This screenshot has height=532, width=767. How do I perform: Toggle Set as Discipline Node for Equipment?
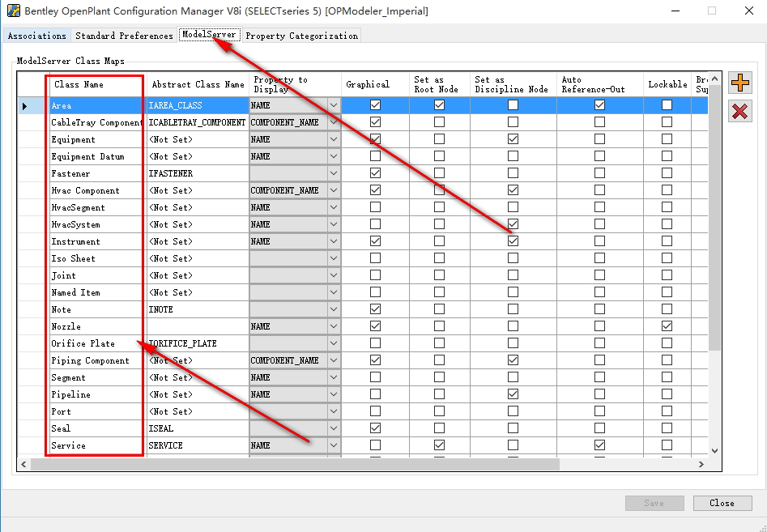513,138
